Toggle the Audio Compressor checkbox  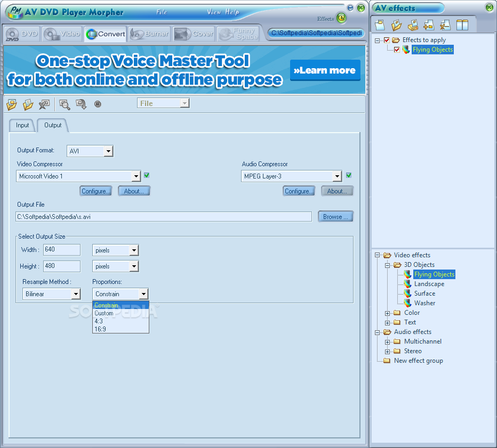point(349,175)
